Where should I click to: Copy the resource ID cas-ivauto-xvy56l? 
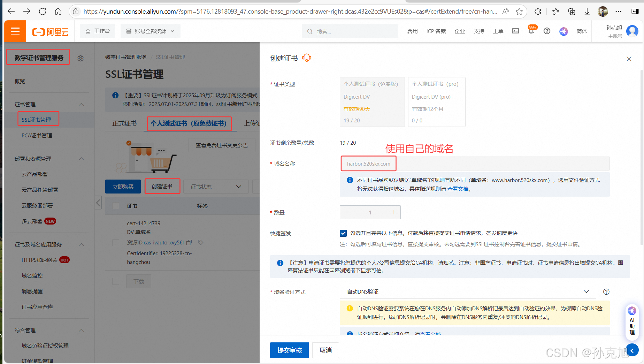click(x=189, y=242)
